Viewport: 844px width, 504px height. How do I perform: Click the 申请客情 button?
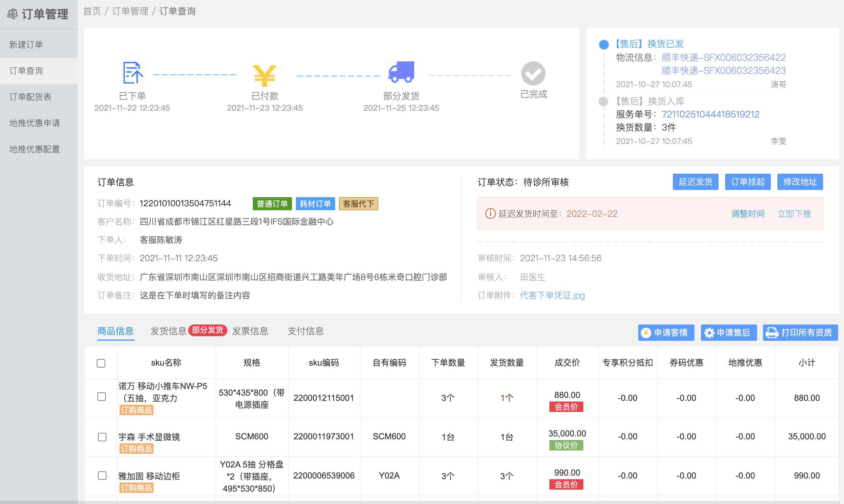[x=666, y=333]
